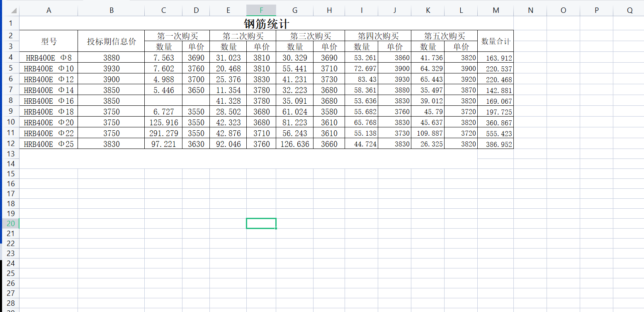Click the 投标期信息价 header cell

pos(111,41)
